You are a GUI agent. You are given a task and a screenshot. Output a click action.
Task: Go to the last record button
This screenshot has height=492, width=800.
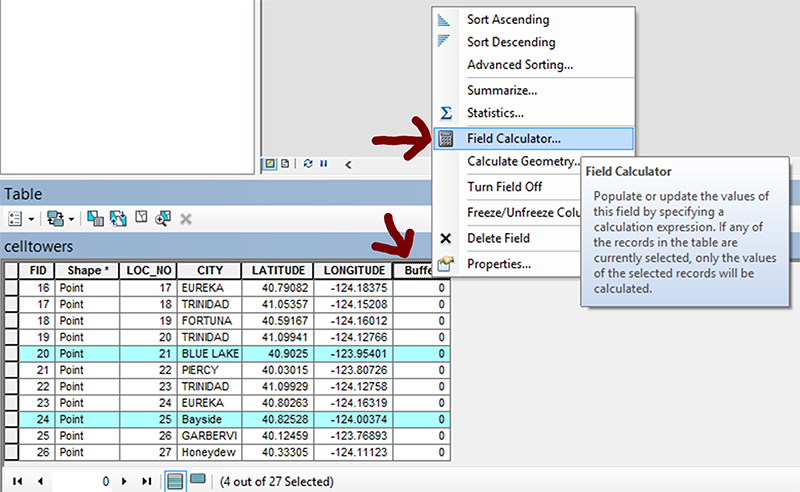(147, 481)
